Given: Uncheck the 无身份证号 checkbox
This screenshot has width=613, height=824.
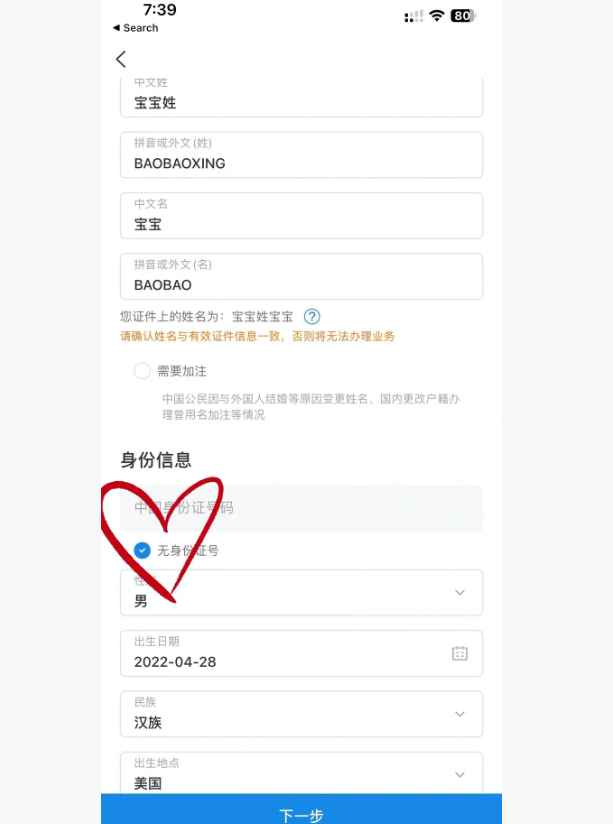Looking at the screenshot, I should point(142,550).
